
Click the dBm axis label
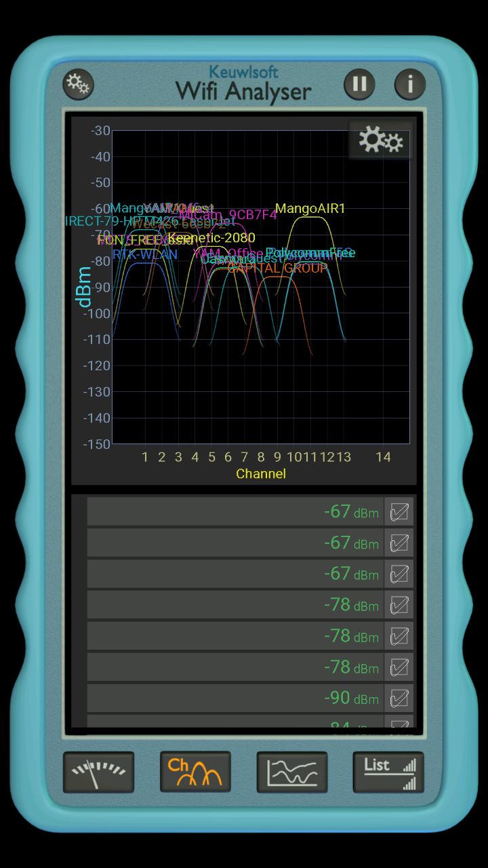pos(85,287)
